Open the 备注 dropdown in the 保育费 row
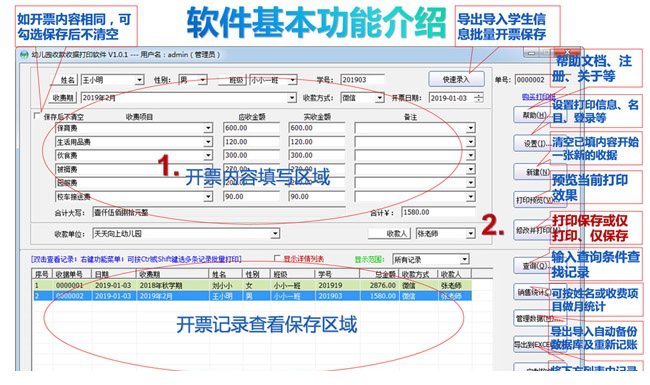The image size is (650, 385). 471,128
